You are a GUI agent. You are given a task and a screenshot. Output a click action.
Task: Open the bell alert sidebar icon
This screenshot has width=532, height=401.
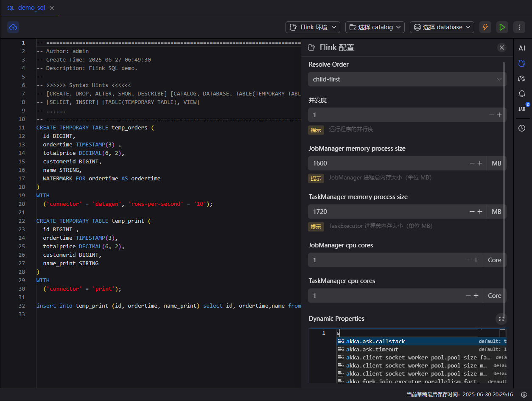pyautogui.click(x=522, y=94)
